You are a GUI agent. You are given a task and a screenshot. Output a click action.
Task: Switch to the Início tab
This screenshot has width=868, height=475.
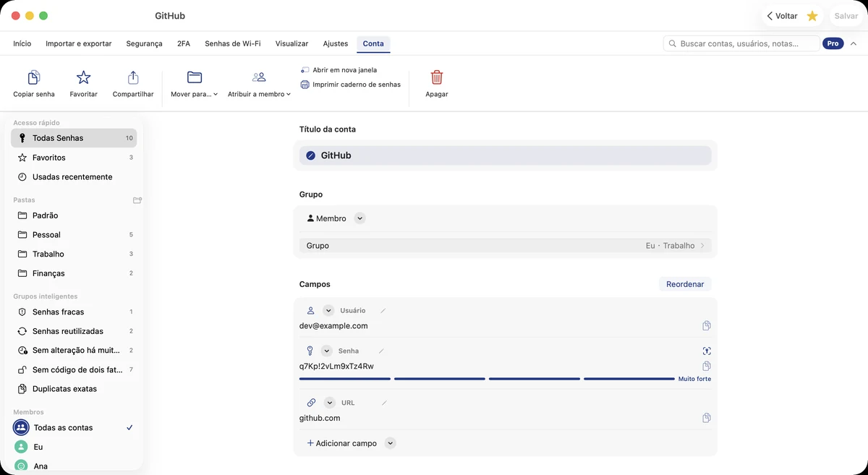pos(22,44)
